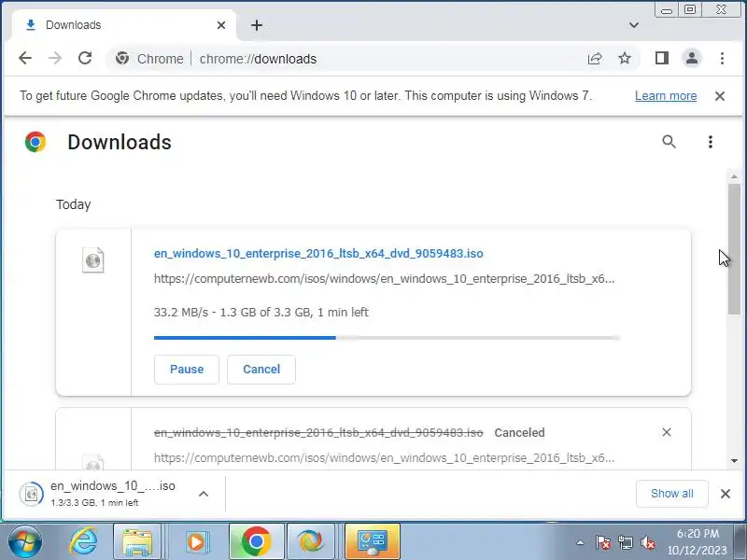Search downloads with the magnifier icon
The height and width of the screenshot is (560, 747).
(x=669, y=142)
